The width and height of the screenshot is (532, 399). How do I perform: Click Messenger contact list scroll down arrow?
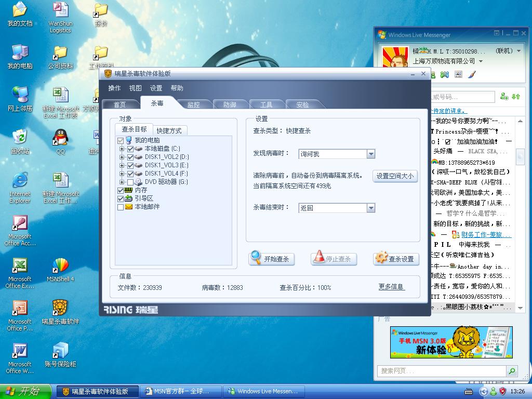click(x=520, y=308)
